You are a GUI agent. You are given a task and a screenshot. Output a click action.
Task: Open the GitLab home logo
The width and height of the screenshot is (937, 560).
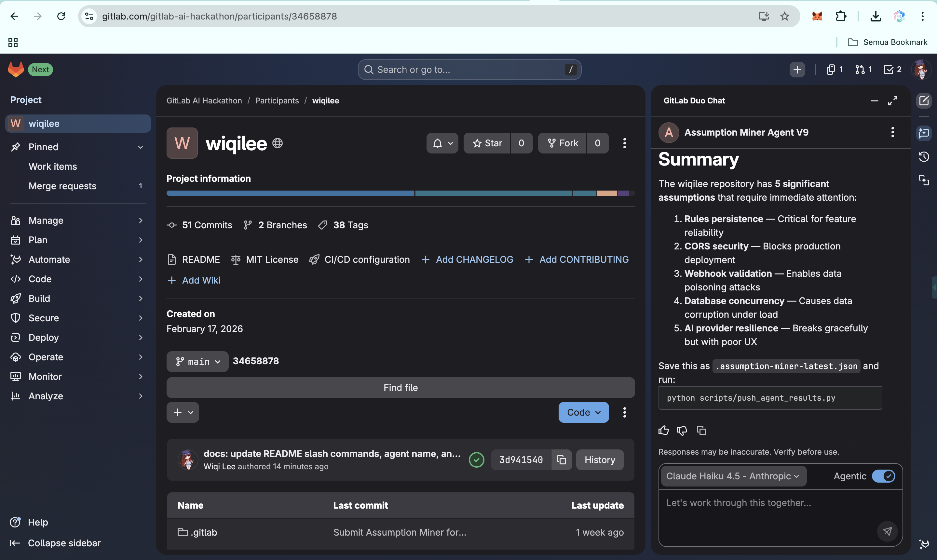[x=16, y=70]
